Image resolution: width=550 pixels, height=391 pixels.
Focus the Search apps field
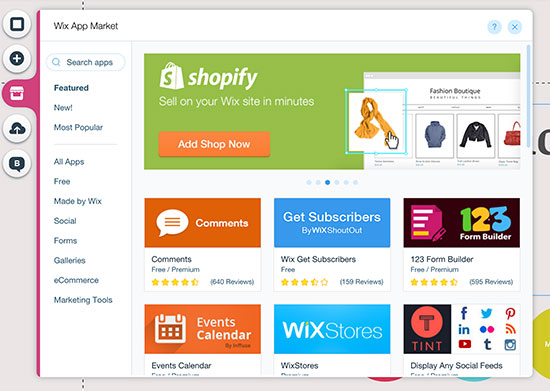point(86,62)
